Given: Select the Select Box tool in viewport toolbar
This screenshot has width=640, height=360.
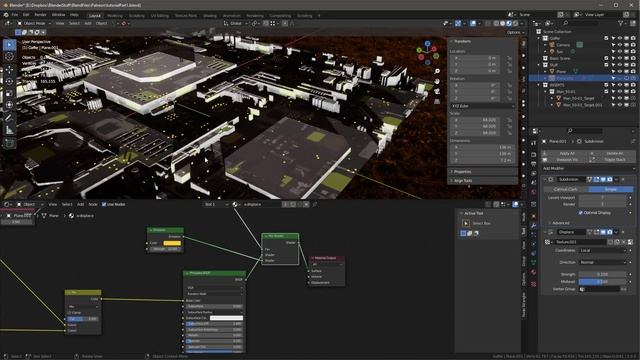Looking at the screenshot, I should click(9, 44).
